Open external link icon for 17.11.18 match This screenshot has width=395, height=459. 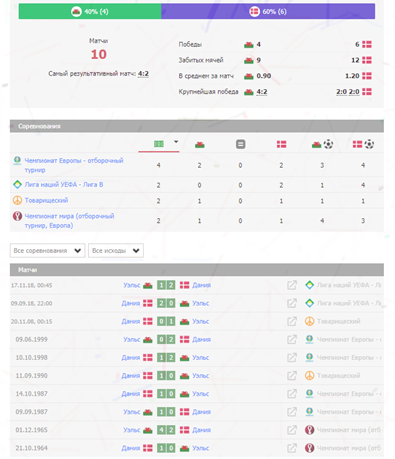[x=292, y=285]
